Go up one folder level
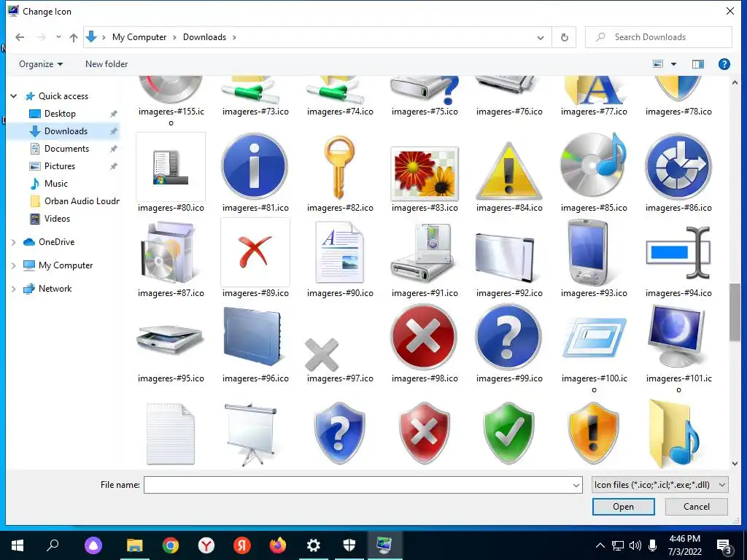This screenshot has width=747, height=560. (x=74, y=37)
